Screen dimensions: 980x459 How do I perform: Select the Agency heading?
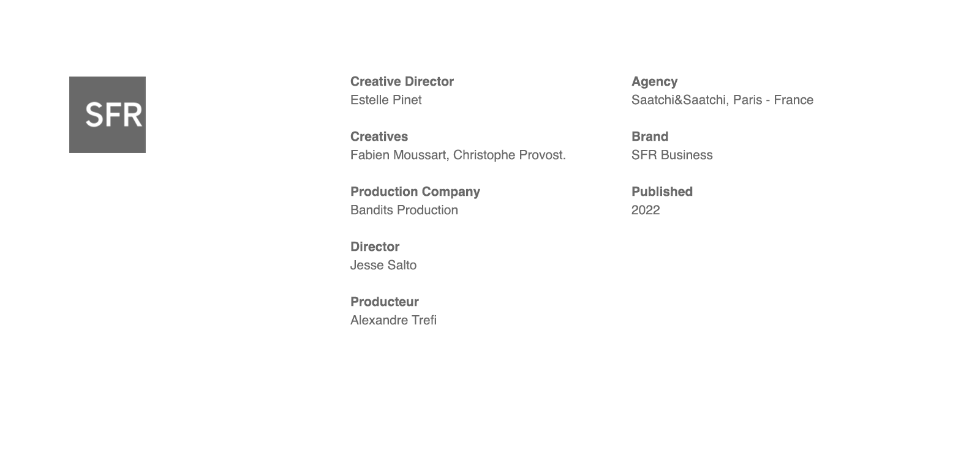[x=654, y=81]
